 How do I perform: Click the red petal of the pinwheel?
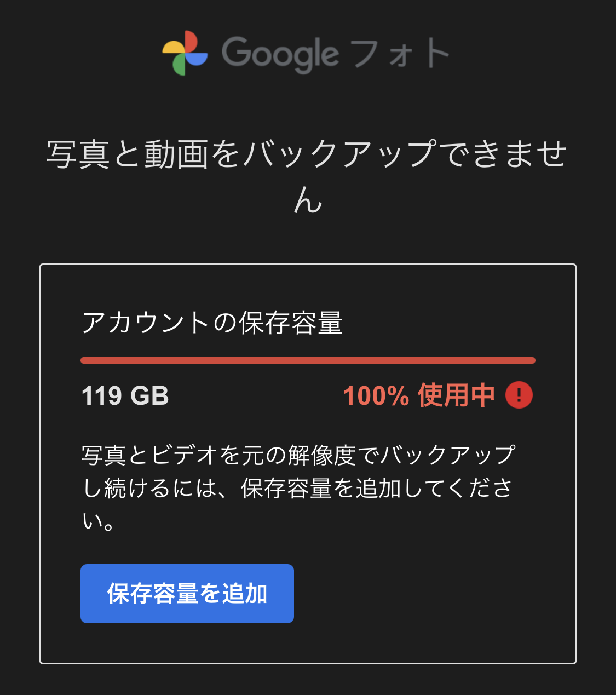click(x=191, y=42)
